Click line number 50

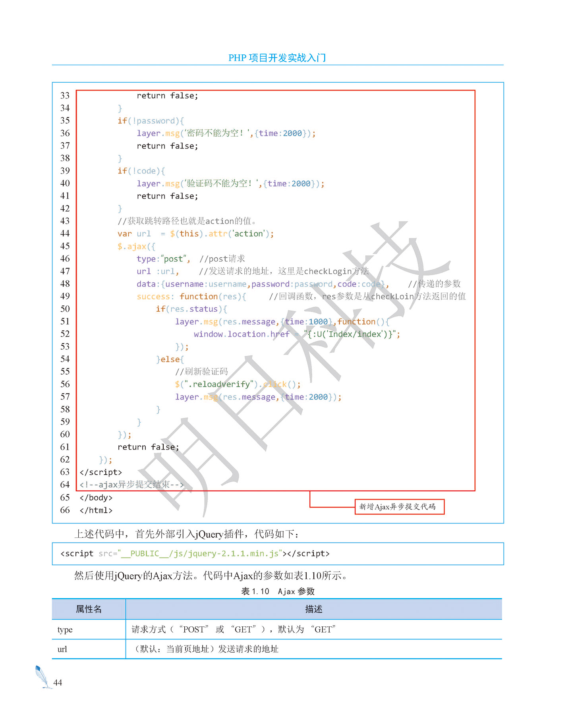click(x=65, y=309)
